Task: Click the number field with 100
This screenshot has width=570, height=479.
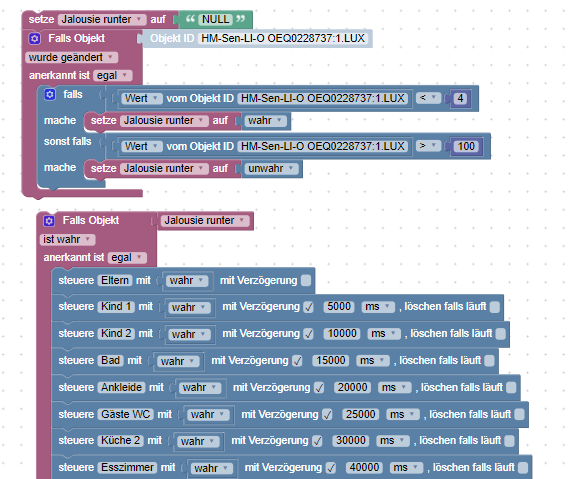Action: (x=466, y=146)
